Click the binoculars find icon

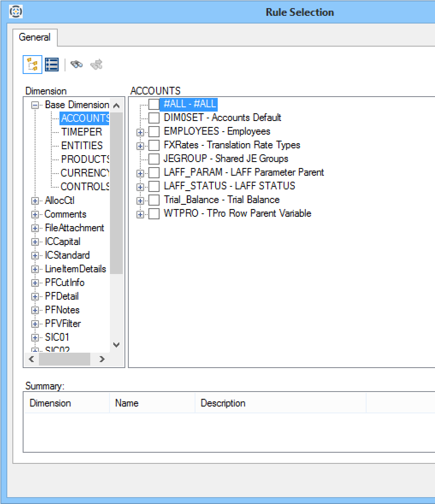(77, 65)
